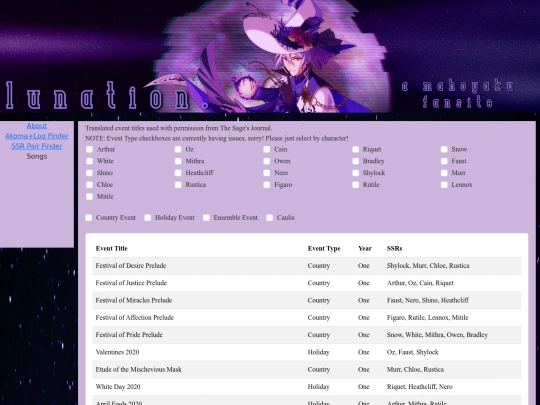Screen dimensions: 540x405
Task: Click The Sage's Journal permission note
Action: pyautogui.click(x=179, y=128)
